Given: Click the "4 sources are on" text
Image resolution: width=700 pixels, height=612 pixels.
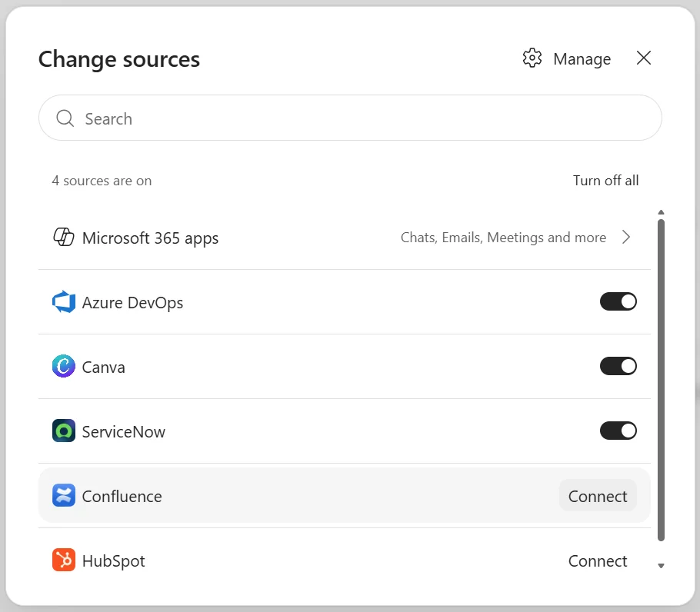Looking at the screenshot, I should point(102,181).
